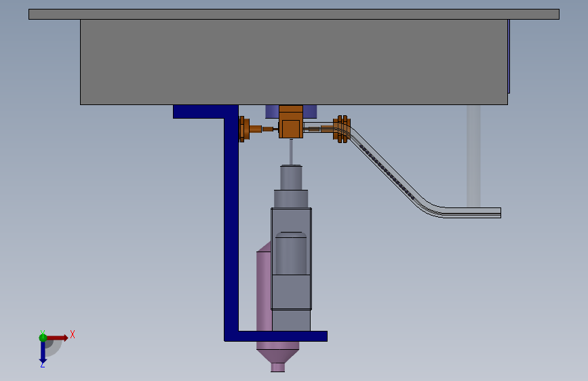Select the bent outlet pipe's diagonal section
The image size is (588, 381).
(x=388, y=169)
